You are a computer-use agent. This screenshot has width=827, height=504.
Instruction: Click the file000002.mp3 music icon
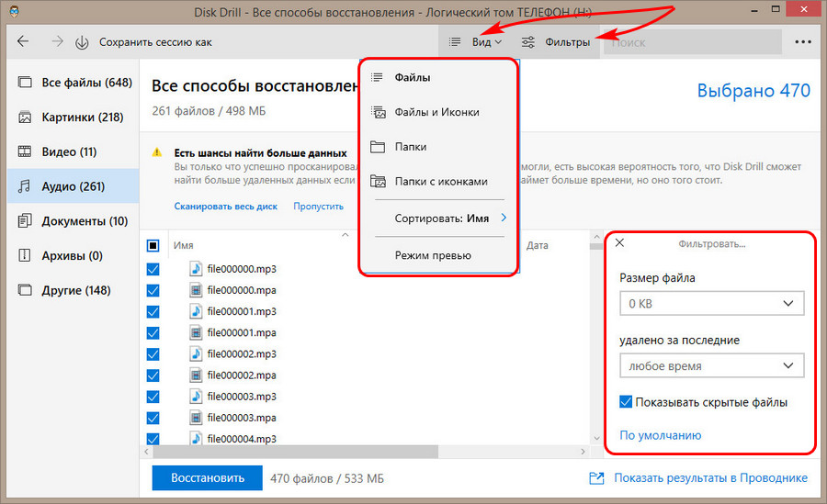196,353
